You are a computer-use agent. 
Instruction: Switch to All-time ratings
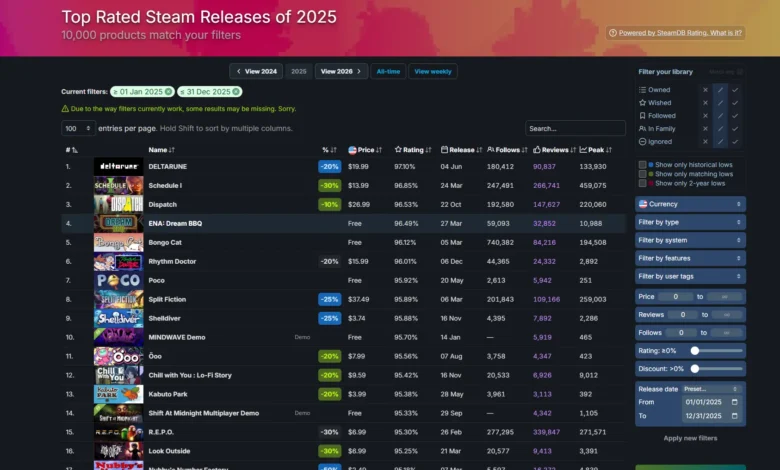click(x=388, y=71)
